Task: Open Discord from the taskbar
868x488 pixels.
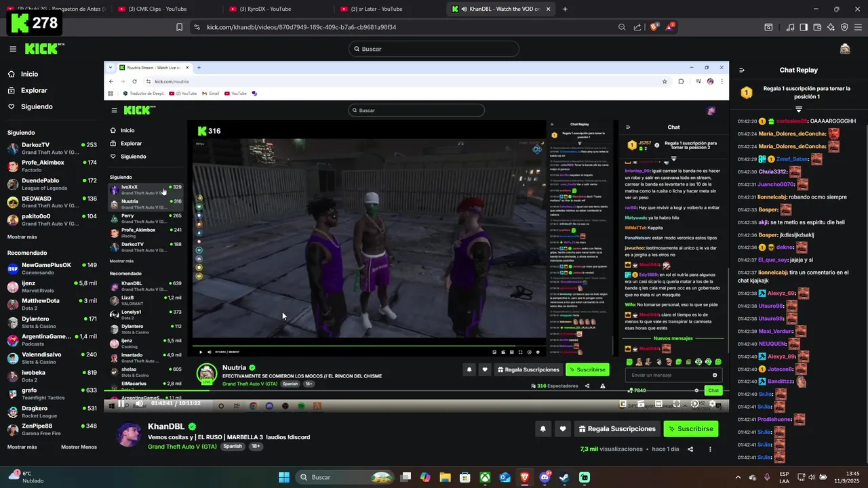Action: 545,477
